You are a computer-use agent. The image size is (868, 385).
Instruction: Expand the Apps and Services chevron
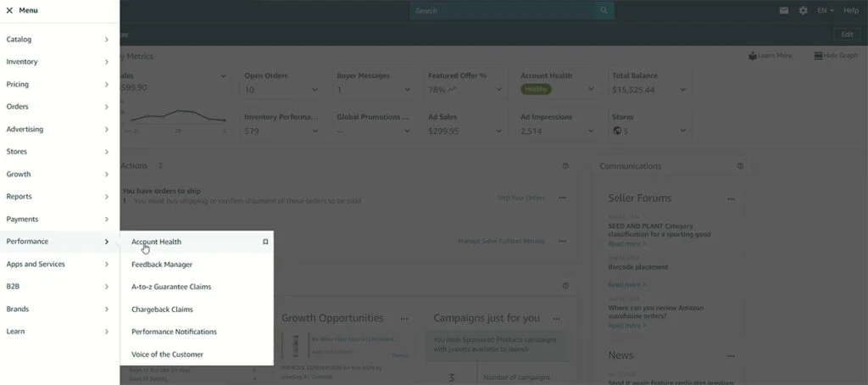106,265
